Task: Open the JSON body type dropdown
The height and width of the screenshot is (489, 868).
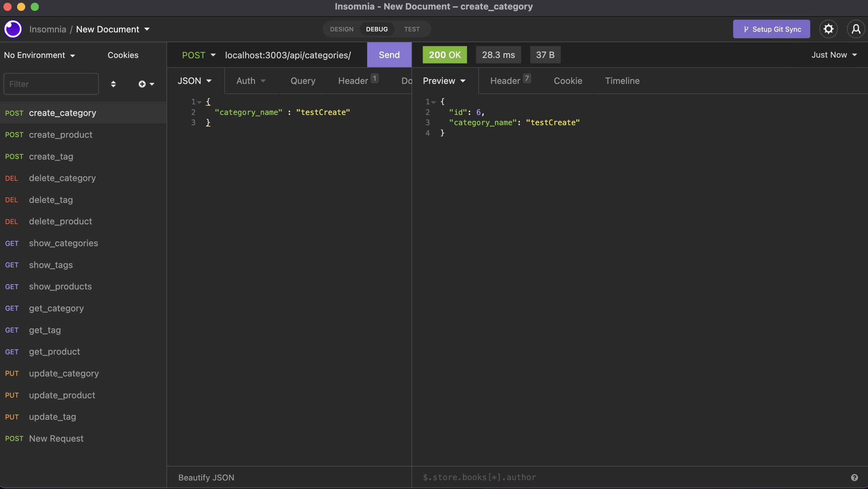Action: [x=195, y=81]
